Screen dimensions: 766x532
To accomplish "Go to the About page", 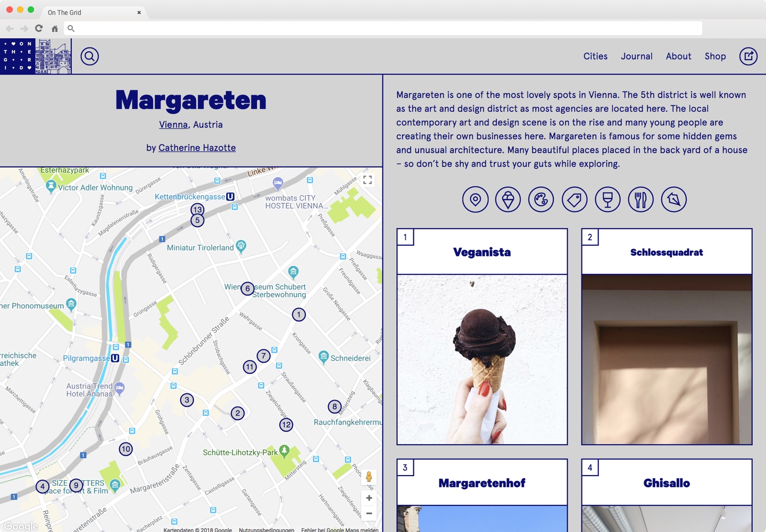I will pos(678,56).
